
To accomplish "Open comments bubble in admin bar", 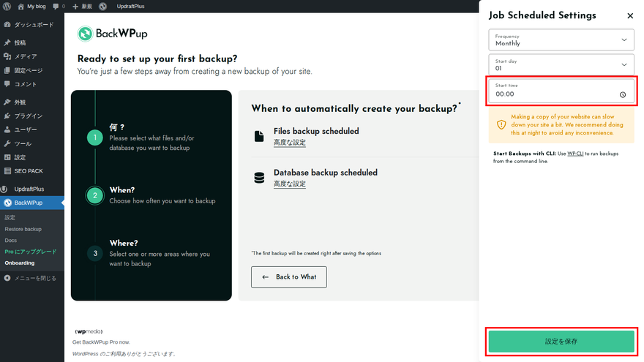I will (x=59, y=6).
